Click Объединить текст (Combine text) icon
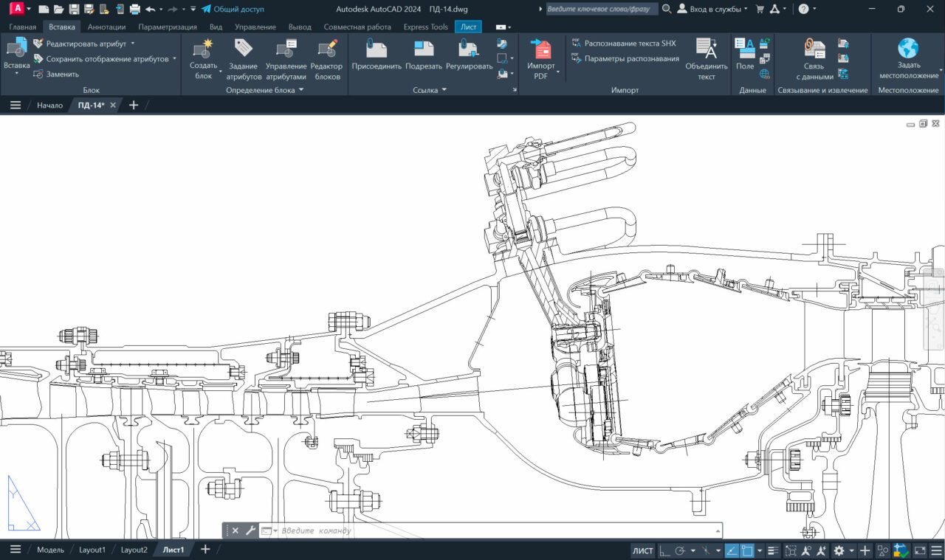The width and height of the screenshot is (945, 560). point(707,49)
